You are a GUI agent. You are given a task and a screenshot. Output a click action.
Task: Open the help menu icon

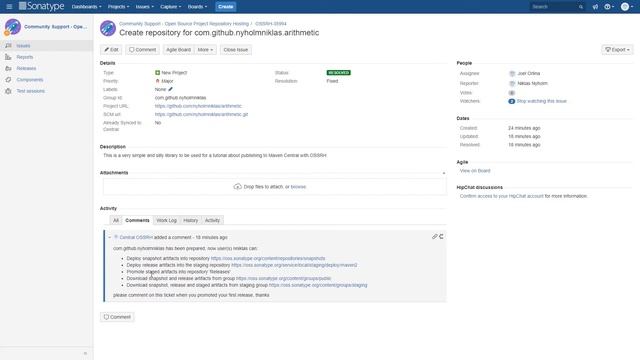pos(609,7)
